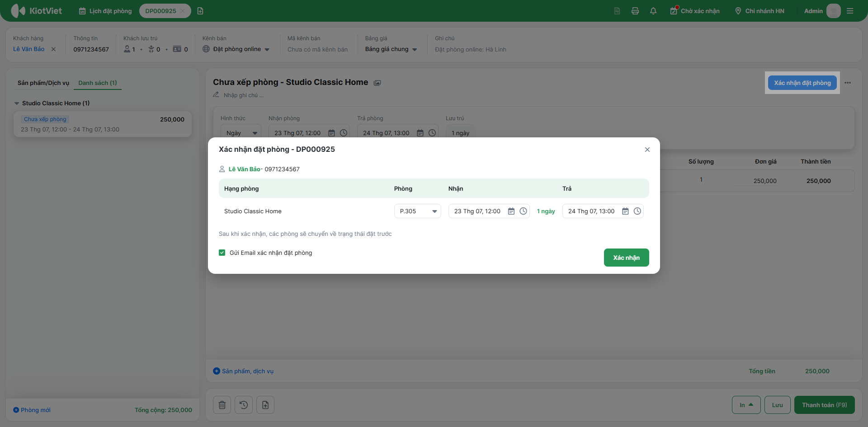Viewport: 868px width, 427px height.
Task: Open Bảng giá chung price list dropdown
Action: pyautogui.click(x=391, y=49)
